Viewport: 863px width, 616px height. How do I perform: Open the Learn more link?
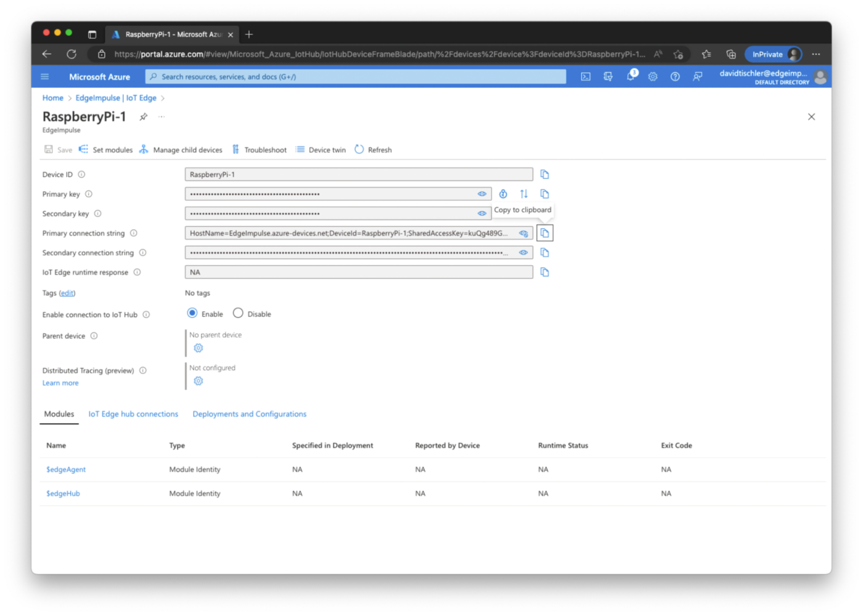point(60,383)
